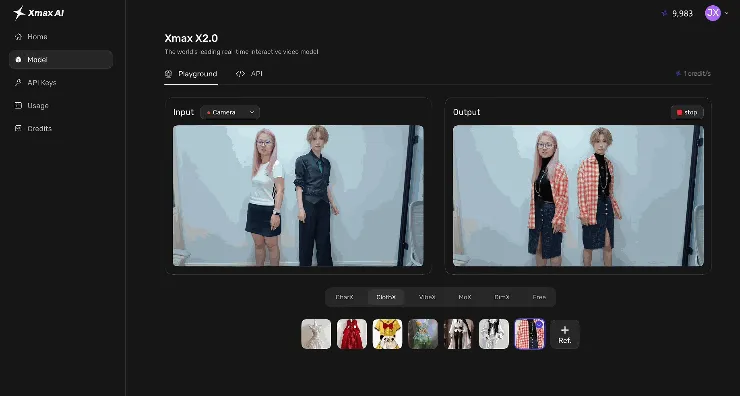Click the 9,983 credits balance icon
The height and width of the screenshot is (396, 740).
pyautogui.click(x=665, y=14)
